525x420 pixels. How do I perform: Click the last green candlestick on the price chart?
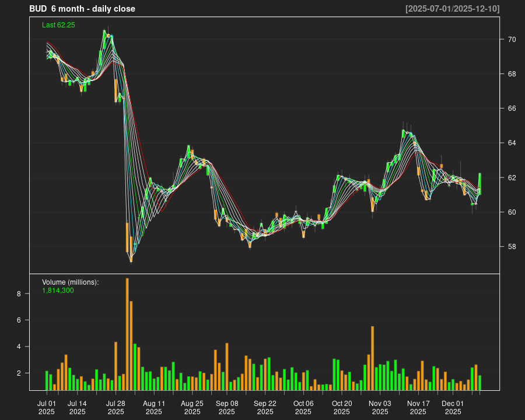480,183
